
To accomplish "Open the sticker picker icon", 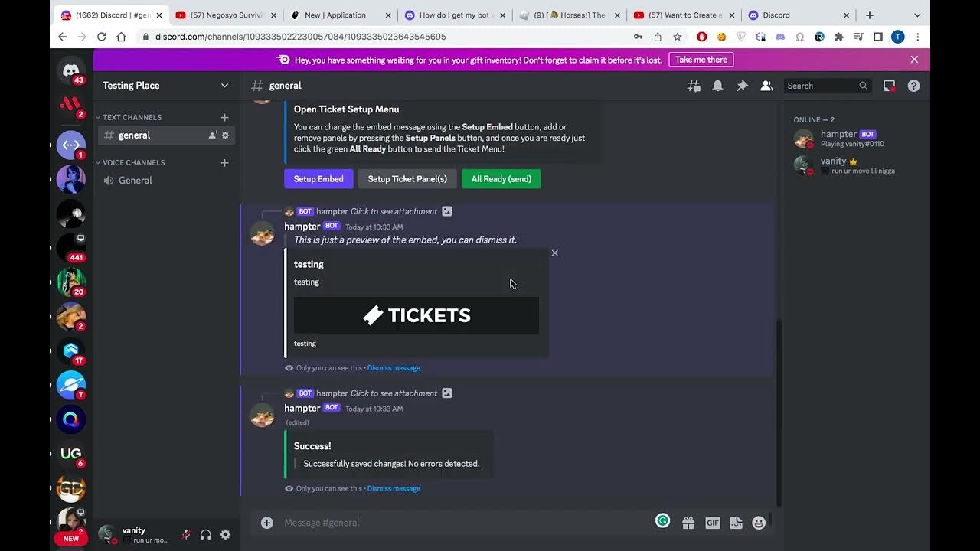I will [x=736, y=523].
